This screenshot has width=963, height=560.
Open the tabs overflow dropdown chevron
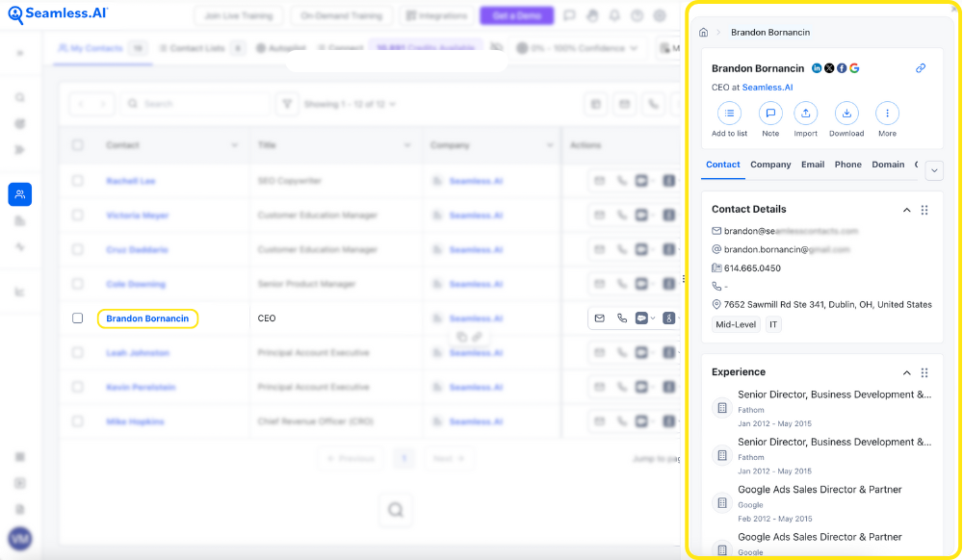click(934, 170)
